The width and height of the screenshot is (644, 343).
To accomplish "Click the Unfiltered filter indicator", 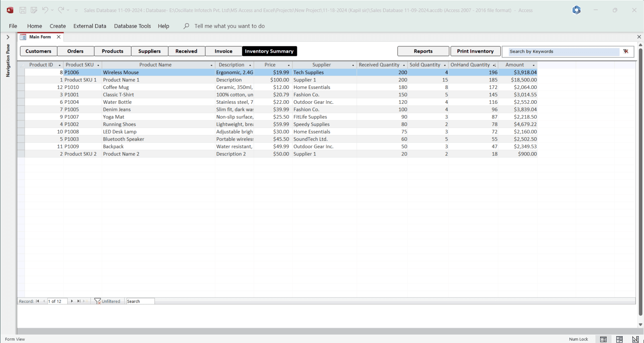I will [x=107, y=301].
